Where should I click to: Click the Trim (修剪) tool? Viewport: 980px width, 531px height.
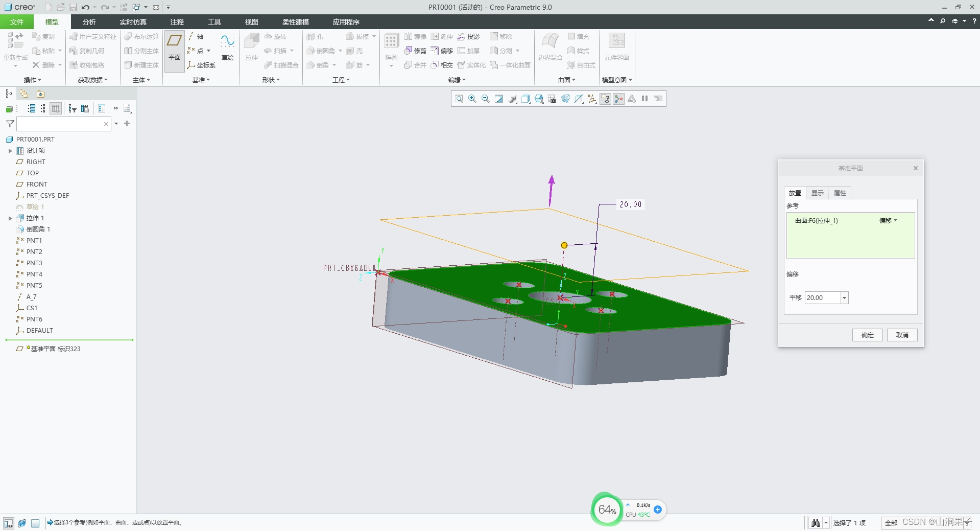[x=415, y=51]
